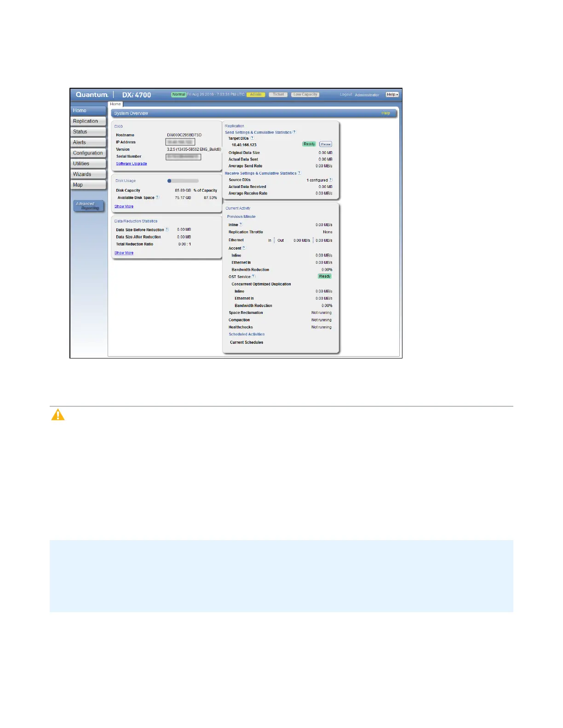Click the help icon next to OST Service
This screenshot has height=728, width=563.
pos(253,276)
